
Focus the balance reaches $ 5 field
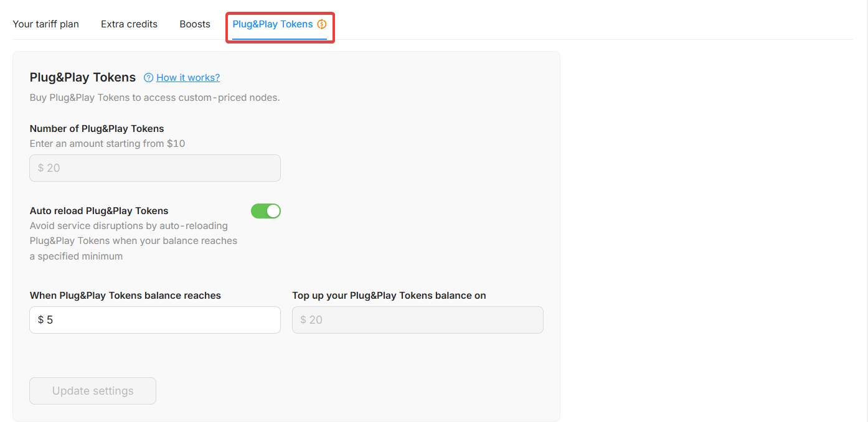click(x=155, y=320)
